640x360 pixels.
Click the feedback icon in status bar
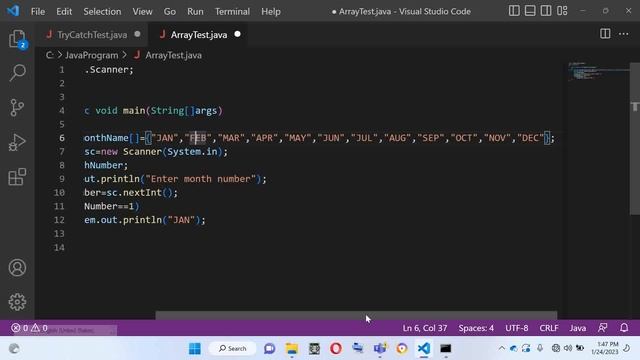[602, 328]
